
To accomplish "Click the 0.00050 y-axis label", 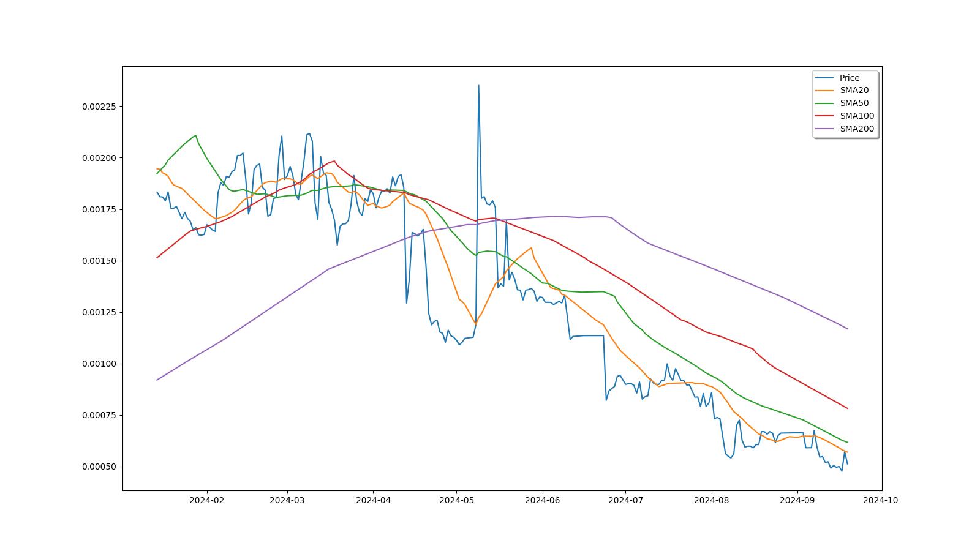I will [x=99, y=467].
